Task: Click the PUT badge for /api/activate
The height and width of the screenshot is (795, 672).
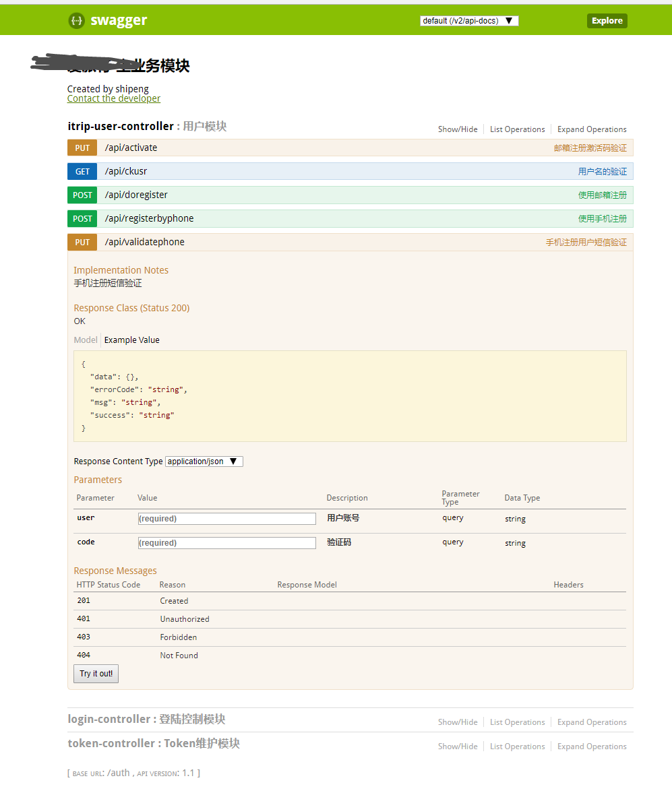Action: (x=82, y=148)
